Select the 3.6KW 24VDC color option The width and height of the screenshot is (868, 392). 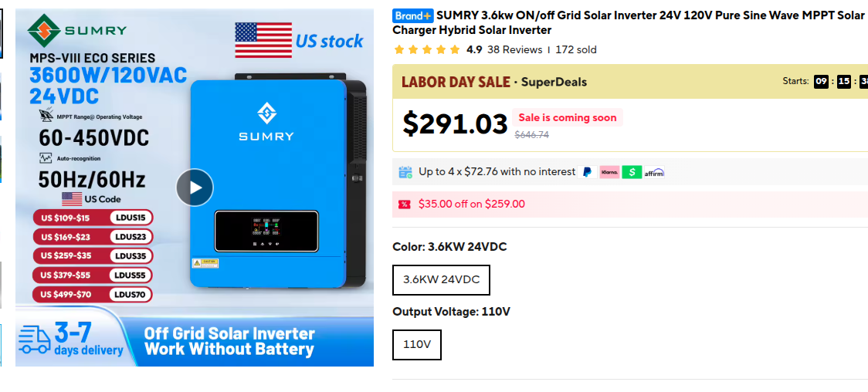pos(441,280)
